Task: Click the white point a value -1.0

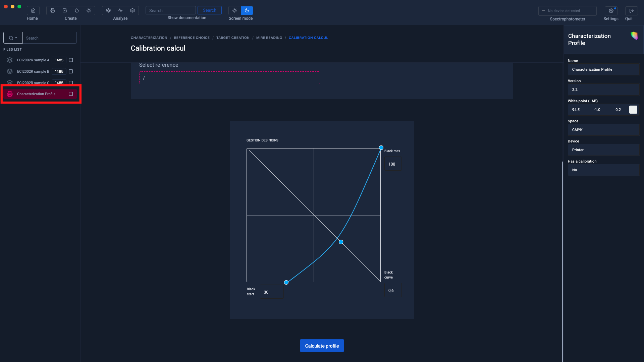Action: [597, 110]
